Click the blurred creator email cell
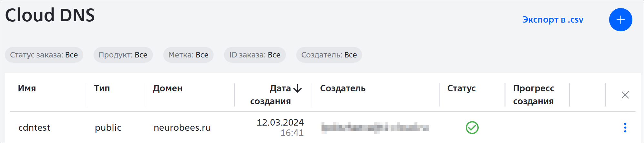 click(375, 128)
